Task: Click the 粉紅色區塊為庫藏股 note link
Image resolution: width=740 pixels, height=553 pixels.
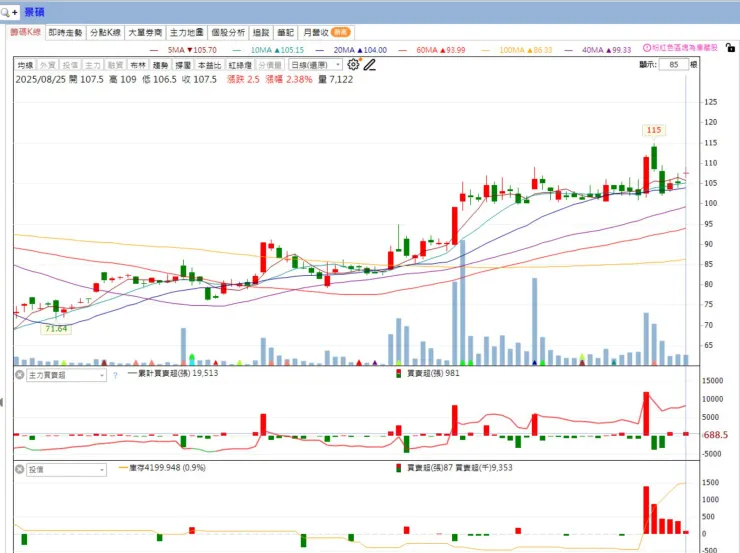Action: click(685, 48)
